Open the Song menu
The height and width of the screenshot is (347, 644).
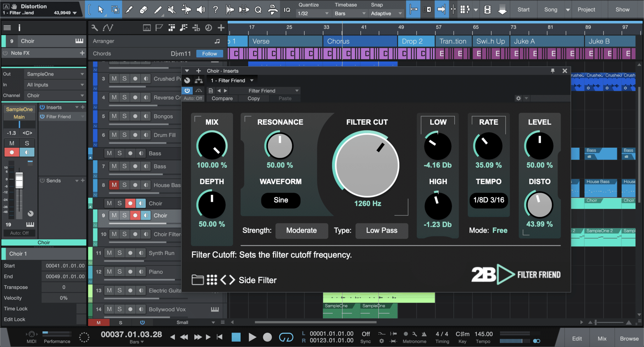(x=551, y=9)
